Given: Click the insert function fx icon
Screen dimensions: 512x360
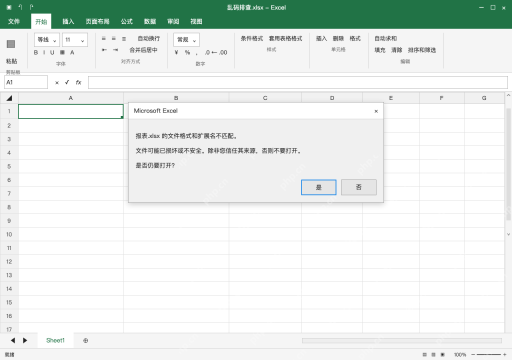Looking at the screenshot, I should [x=78, y=82].
